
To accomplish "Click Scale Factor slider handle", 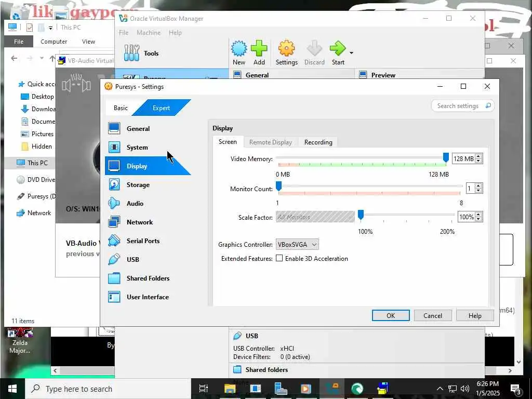I will click(361, 215).
